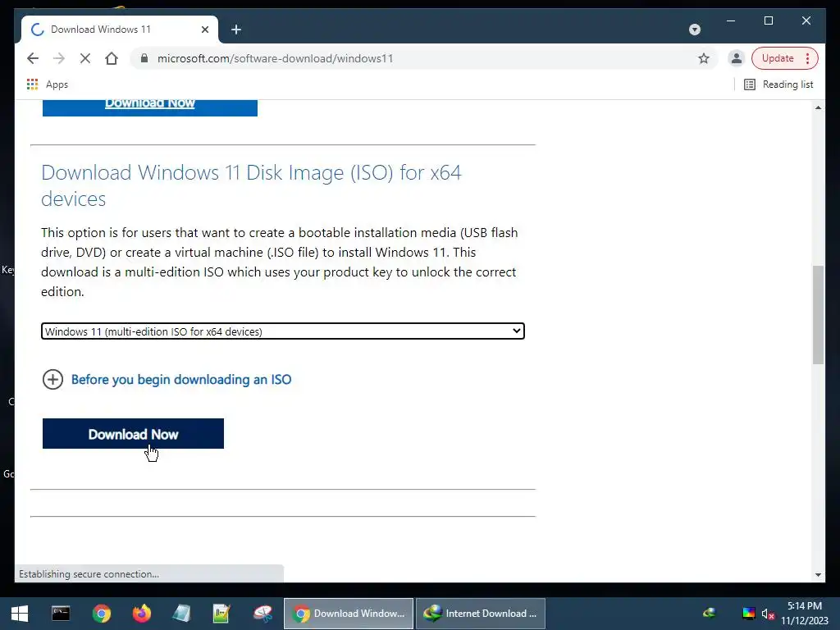Switch to the Download Windows taskbar window
840x630 pixels.
pos(348,614)
